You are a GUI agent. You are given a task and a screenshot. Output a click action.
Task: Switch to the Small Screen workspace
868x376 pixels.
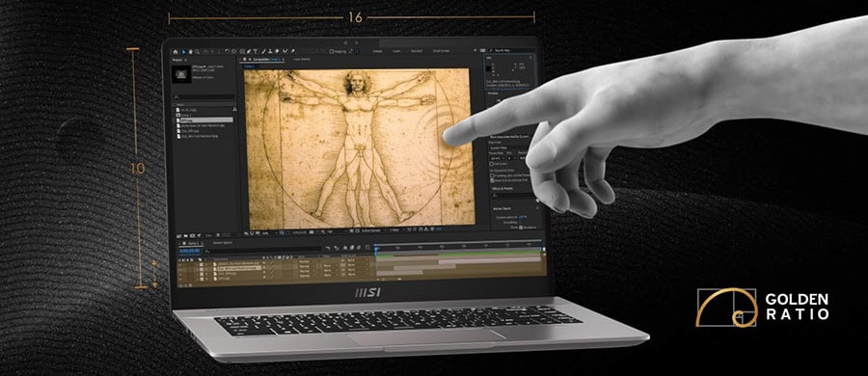[x=441, y=51]
